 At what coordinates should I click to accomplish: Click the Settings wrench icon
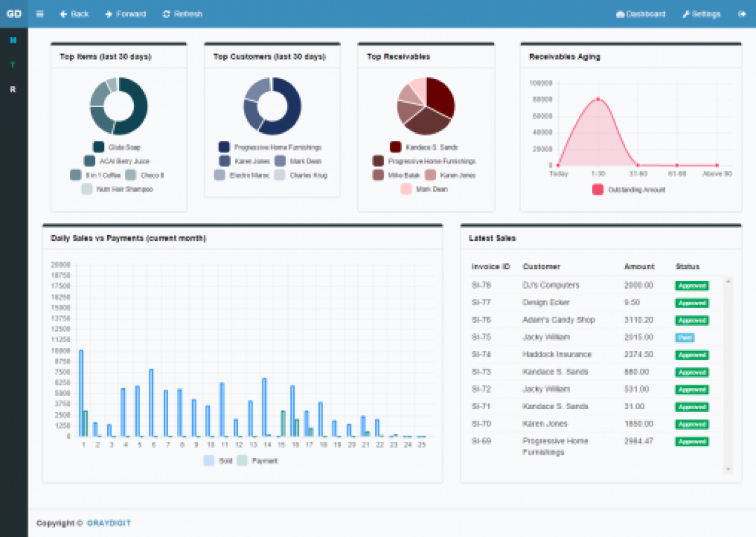pos(701,14)
